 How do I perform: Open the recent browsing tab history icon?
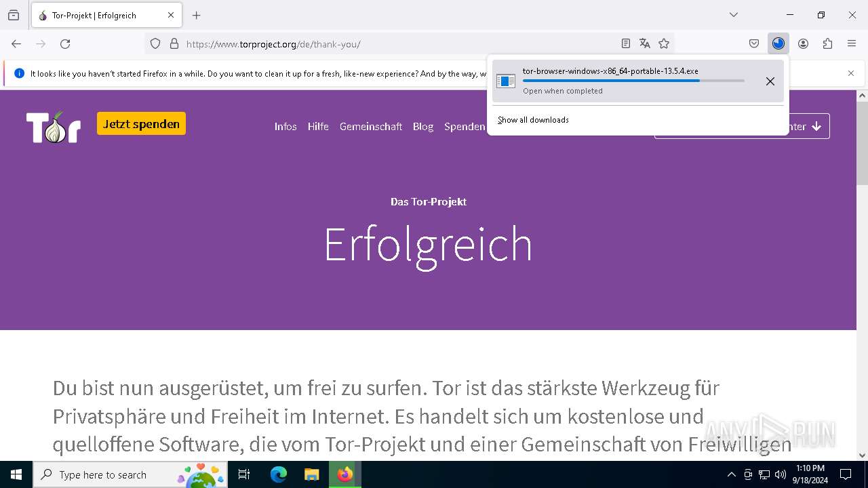(x=14, y=15)
